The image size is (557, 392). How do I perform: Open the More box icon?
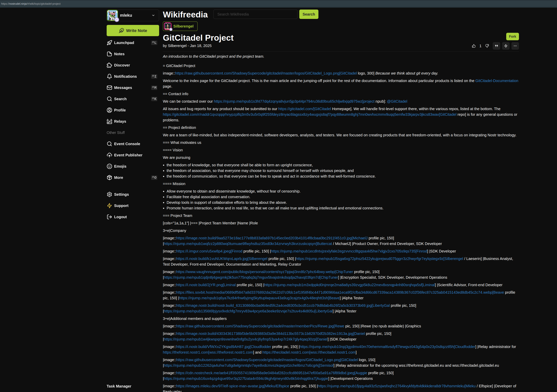[109, 177]
